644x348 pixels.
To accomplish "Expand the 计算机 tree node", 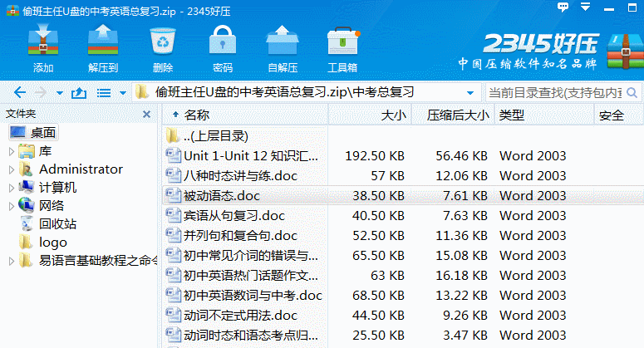I will [x=11, y=188].
